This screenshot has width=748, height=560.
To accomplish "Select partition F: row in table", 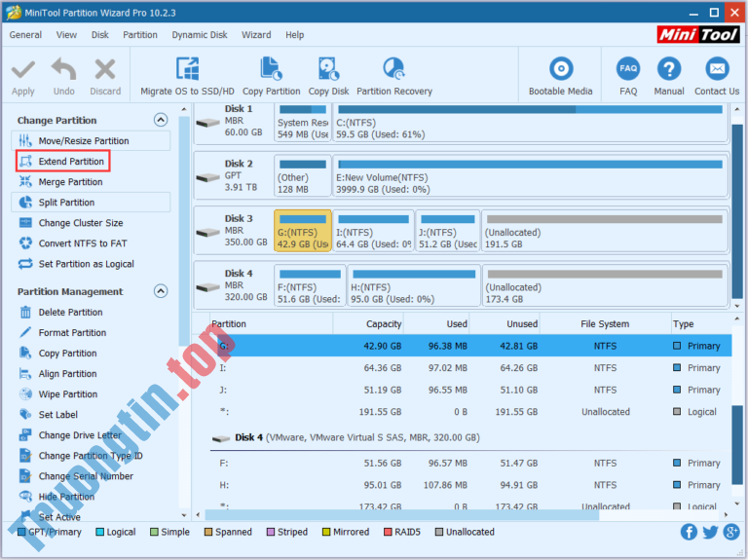I will pos(470,463).
